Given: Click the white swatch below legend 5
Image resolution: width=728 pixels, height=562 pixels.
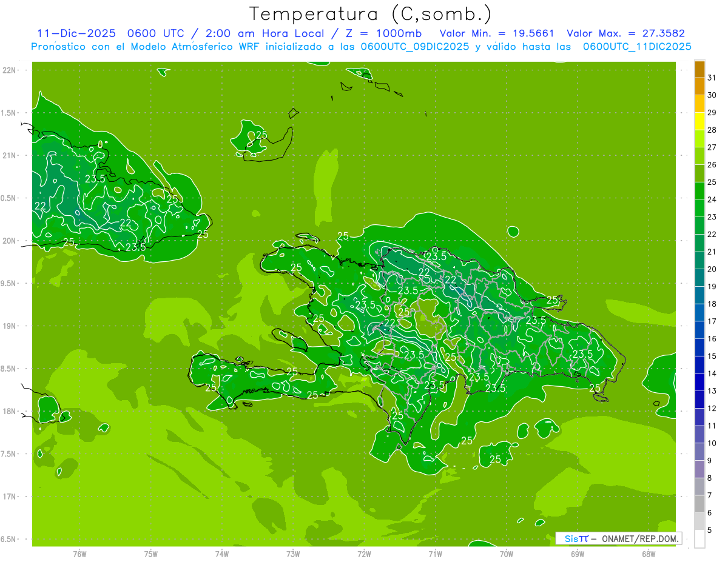Looking at the screenshot, I should pyautogui.click(x=699, y=538).
